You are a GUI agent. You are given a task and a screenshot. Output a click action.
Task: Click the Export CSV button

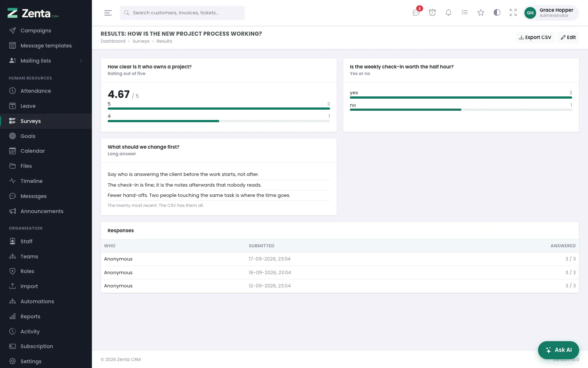click(x=535, y=38)
